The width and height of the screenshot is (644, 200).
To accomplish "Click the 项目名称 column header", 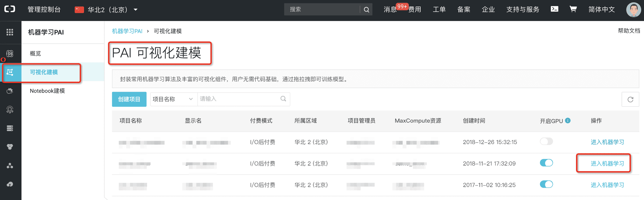I will click(x=131, y=121).
